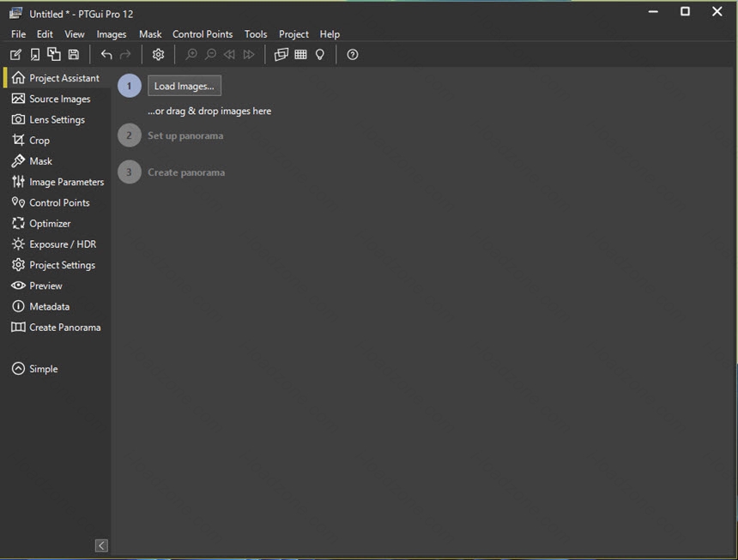
Task: Open Exposure / HDR sidebar tab
Action: coord(56,244)
